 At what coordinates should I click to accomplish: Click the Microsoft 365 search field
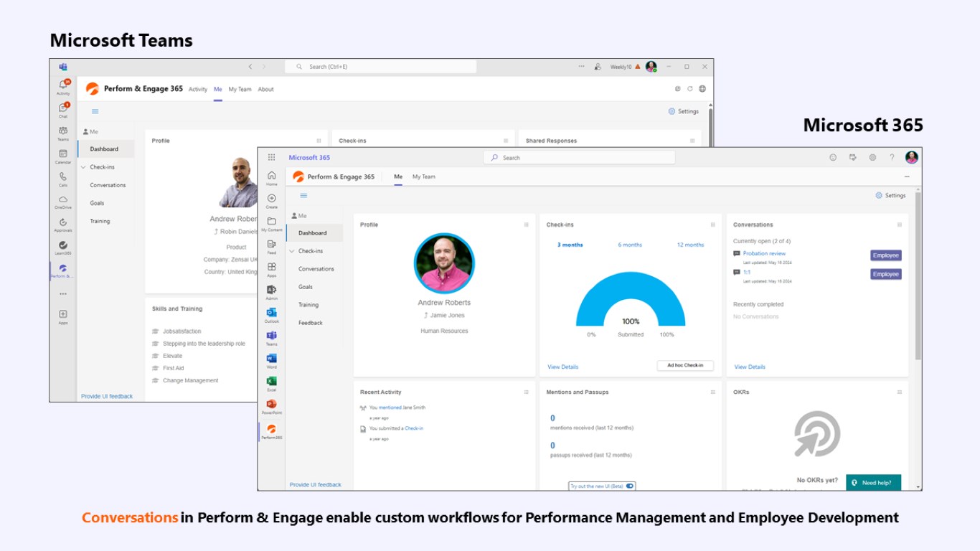coord(579,158)
